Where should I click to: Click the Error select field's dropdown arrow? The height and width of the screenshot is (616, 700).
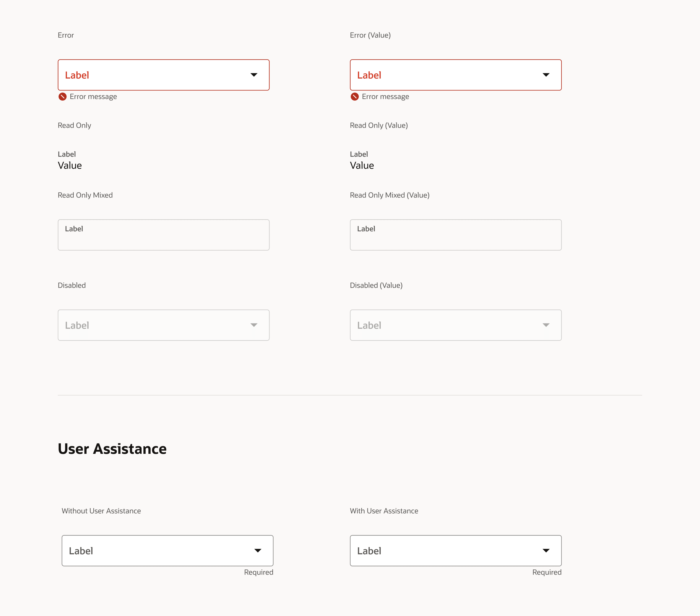[254, 75]
